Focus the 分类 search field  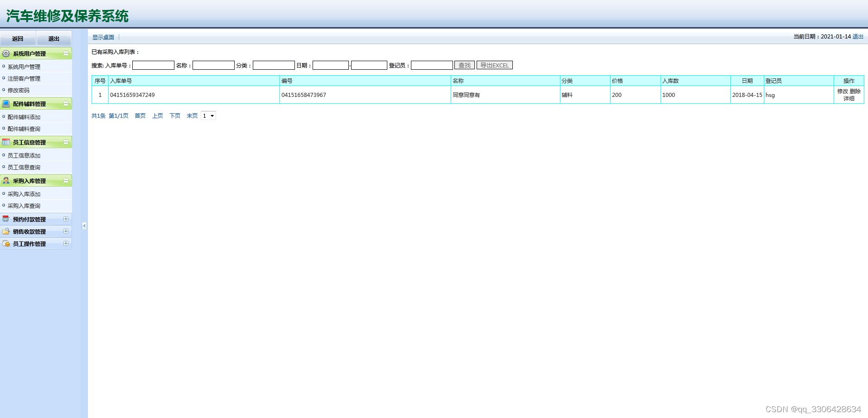(x=274, y=65)
